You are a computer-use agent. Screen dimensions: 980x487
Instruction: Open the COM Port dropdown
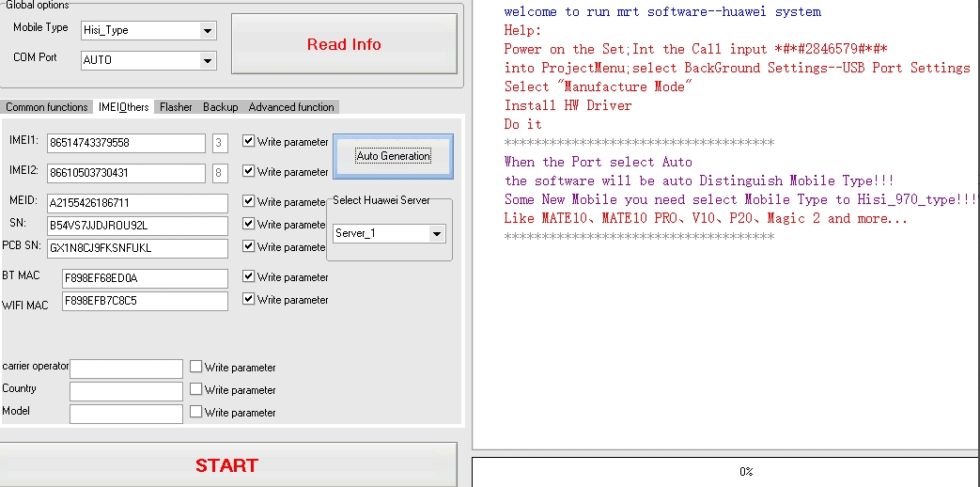tap(207, 60)
